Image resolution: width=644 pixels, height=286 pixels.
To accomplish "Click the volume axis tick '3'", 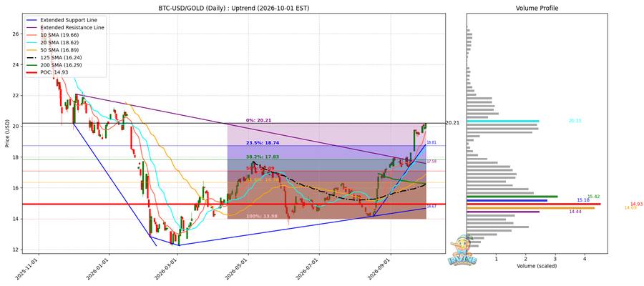I will coord(555,259).
